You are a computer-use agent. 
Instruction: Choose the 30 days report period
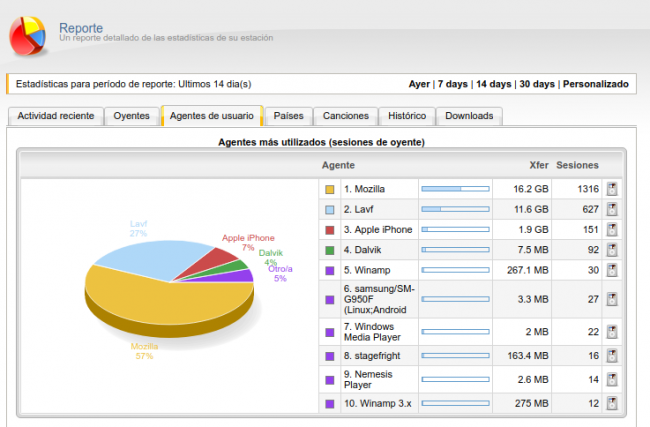[x=538, y=84]
